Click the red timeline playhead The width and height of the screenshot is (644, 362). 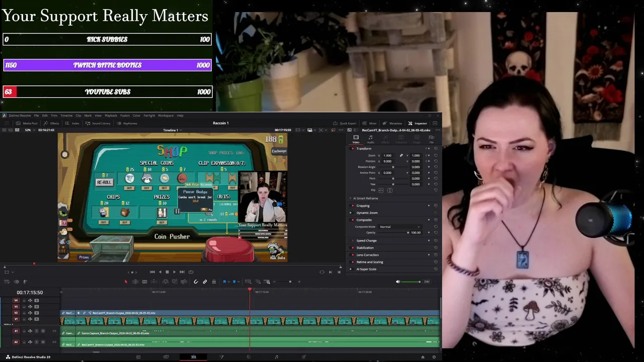250,290
